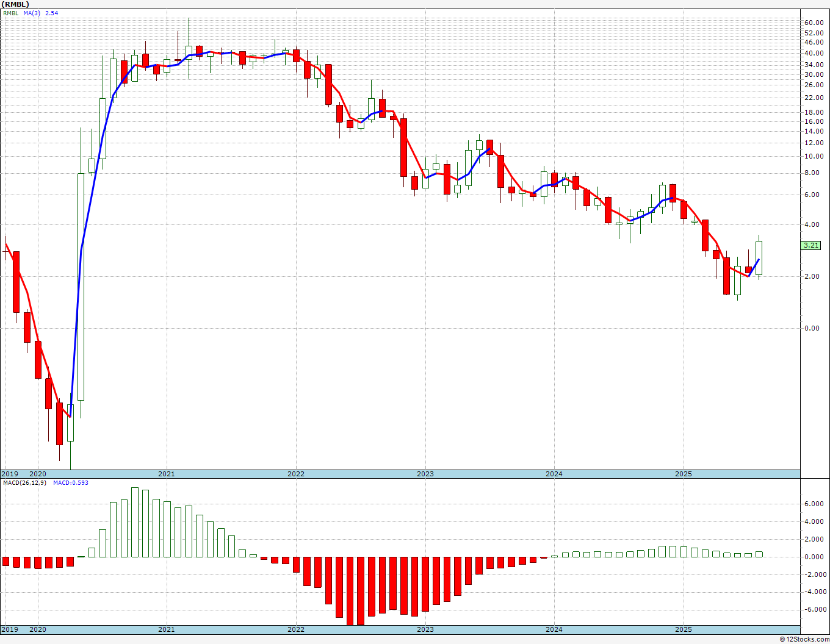Image resolution: width=830 pixels, height=644 pixels.
Task: Select the 12.00 price axis label
Action: [814, 143]
